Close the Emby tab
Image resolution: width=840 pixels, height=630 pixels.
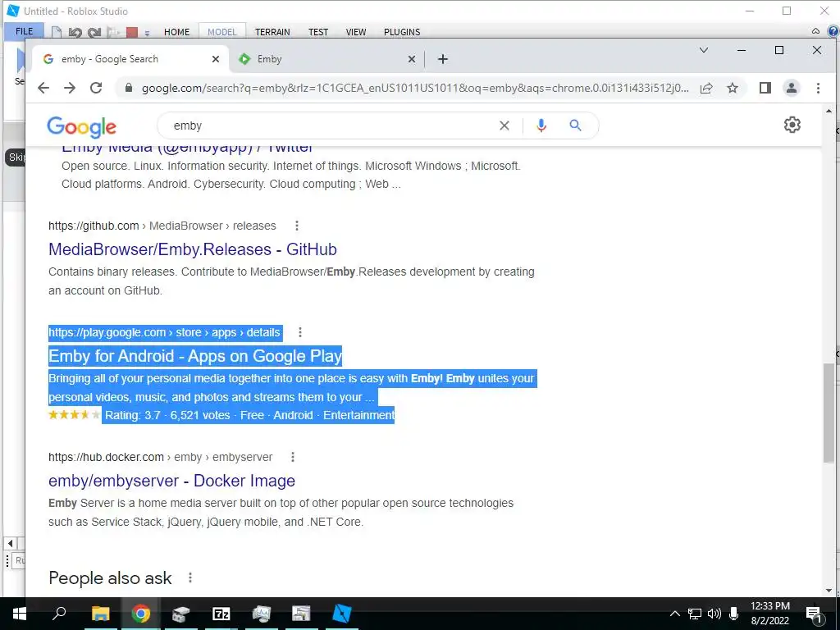(412, 59)
